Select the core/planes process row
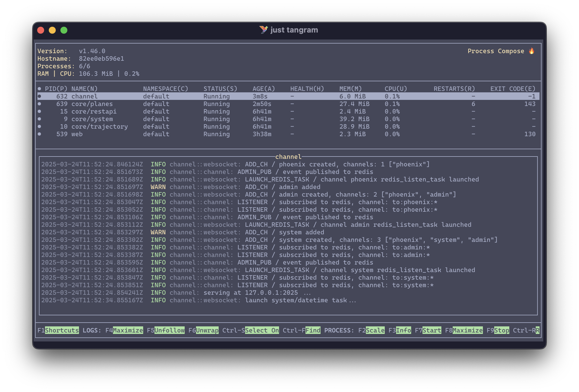Viewport: 579px width, 392px height. pyautogui.click(x=288, y=104)
